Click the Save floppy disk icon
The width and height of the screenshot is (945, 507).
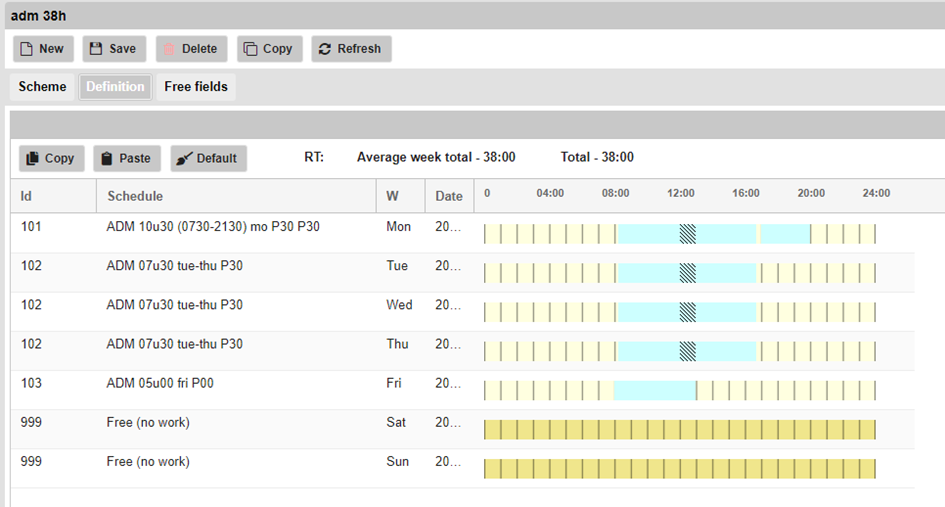point(96,49)
